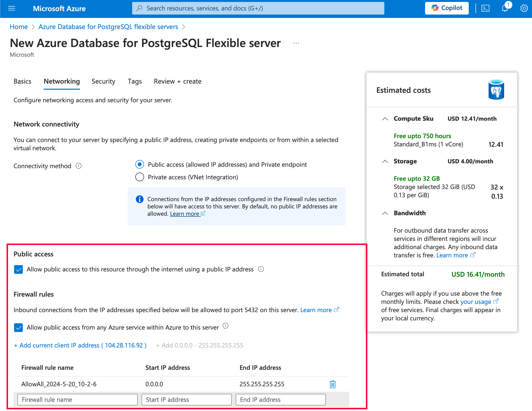532x411 pixels.
Task: Go to Review + create tab
Action: coord(177,81)
